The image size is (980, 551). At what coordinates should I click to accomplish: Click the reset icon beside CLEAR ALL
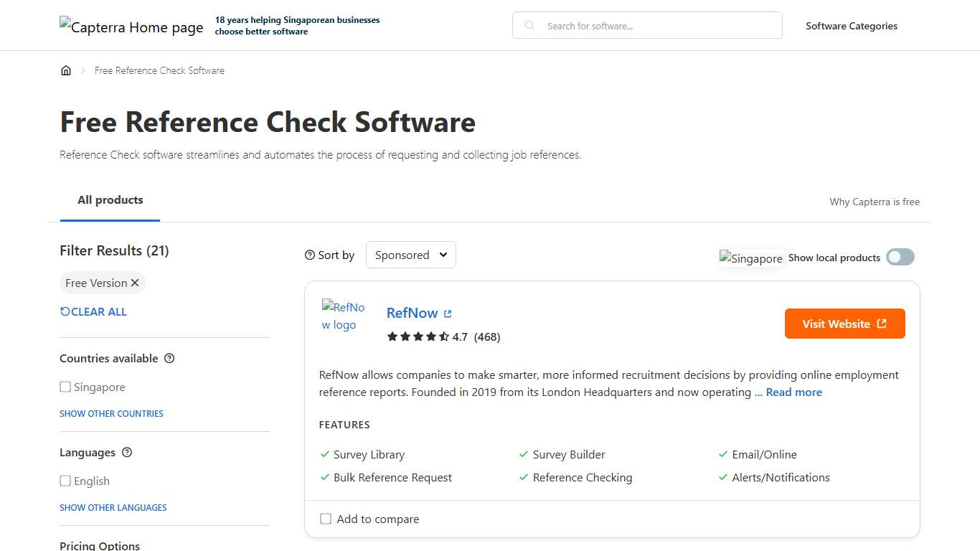point(65,311)
